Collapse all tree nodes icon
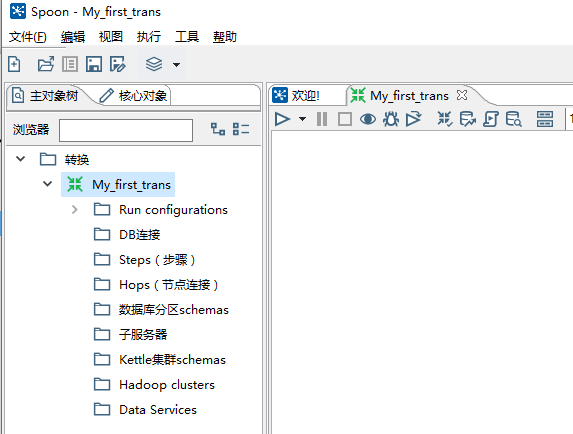Viewport: 573px width, 434px height. (241, 129)
